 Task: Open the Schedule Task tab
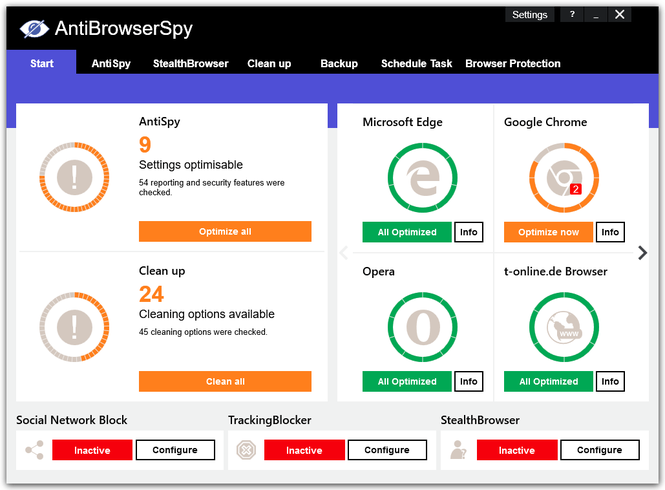click(416, 64)
